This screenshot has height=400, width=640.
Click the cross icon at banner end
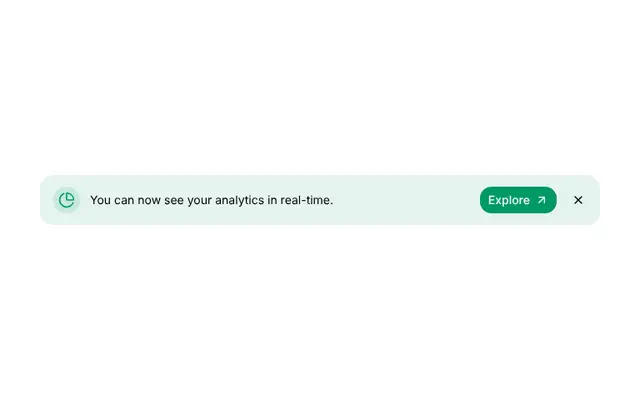(x=578, y=200)
